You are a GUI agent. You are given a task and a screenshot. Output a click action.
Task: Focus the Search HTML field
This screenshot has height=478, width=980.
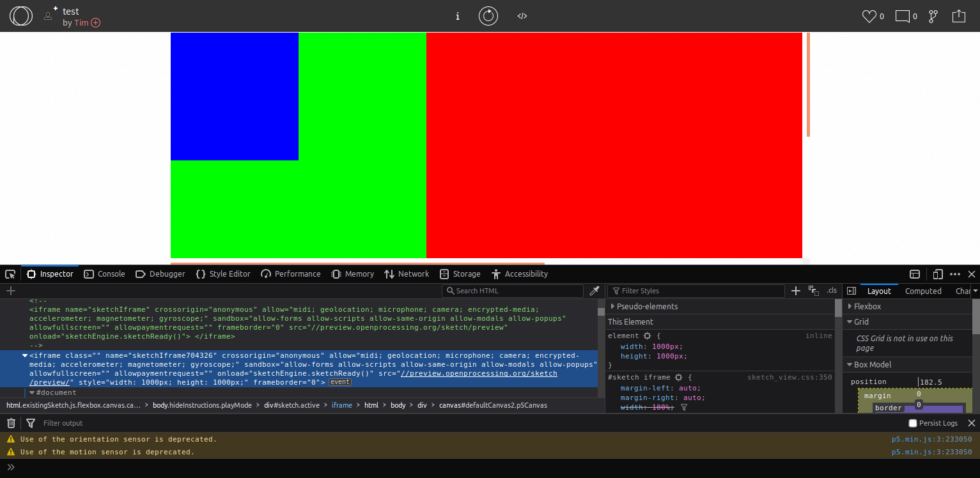point(513,291)
